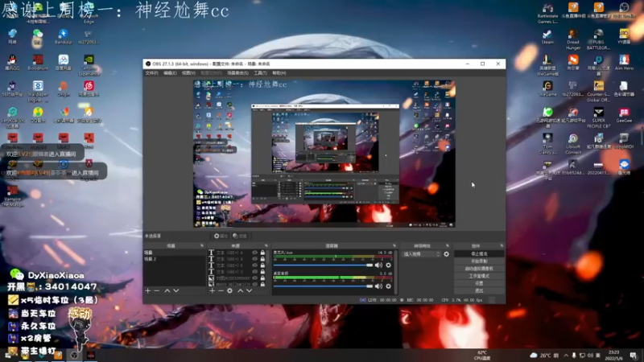Move source down with the sources arrow
This screenshot has height=362, width=644.
250,290
